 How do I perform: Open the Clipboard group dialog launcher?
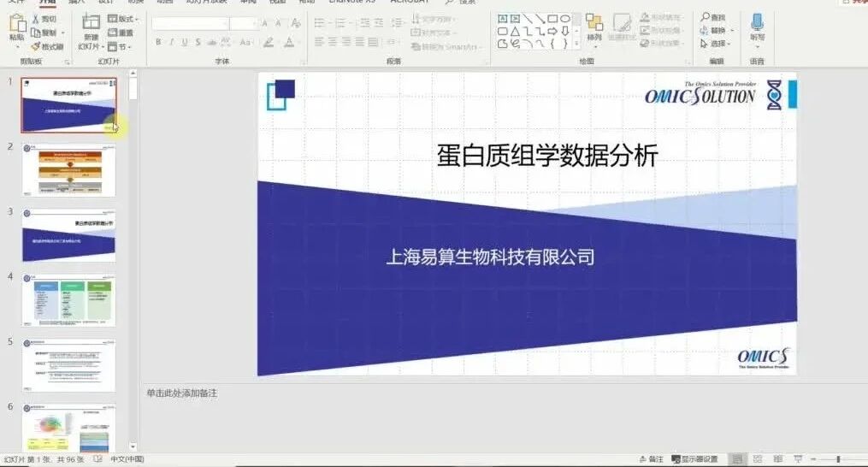[67, 62]
